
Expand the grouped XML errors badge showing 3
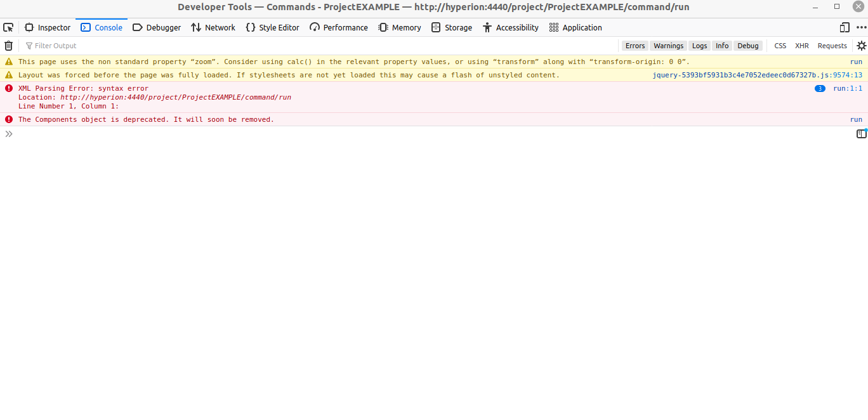[820, 88]
